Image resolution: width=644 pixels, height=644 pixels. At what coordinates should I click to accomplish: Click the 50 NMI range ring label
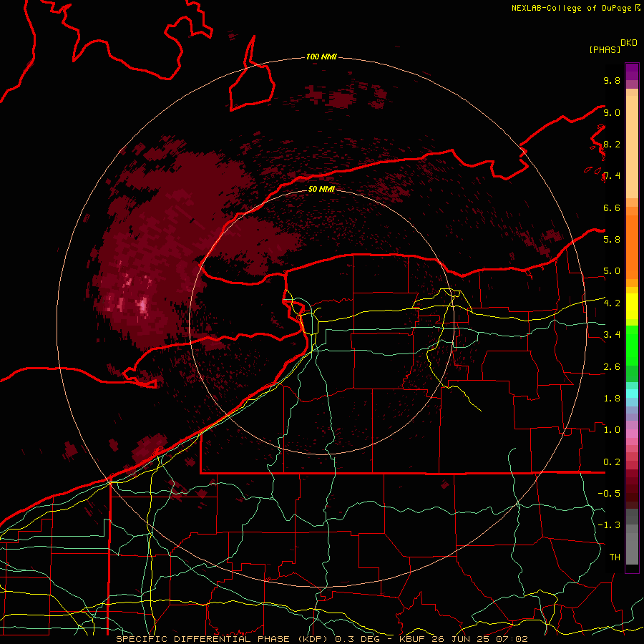click(321, 190)
